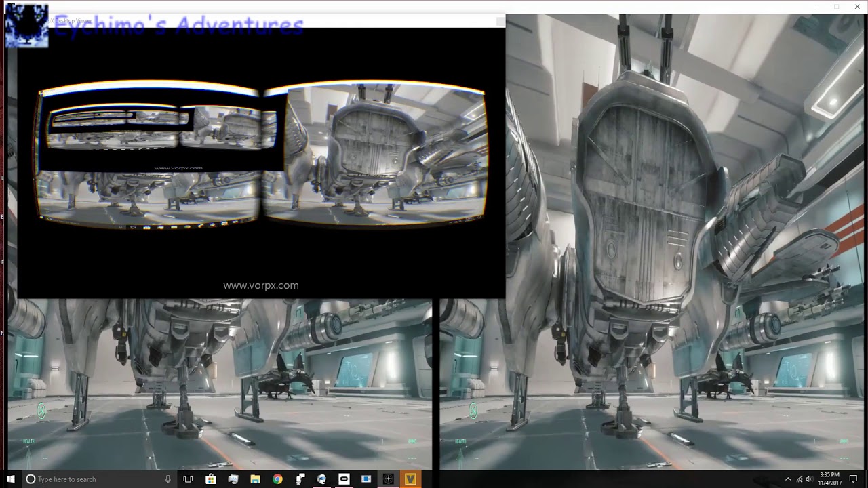The image size is (868, 488).
Task: Switch to the crosshair game icon on taskbar
Action: (388, 479)
